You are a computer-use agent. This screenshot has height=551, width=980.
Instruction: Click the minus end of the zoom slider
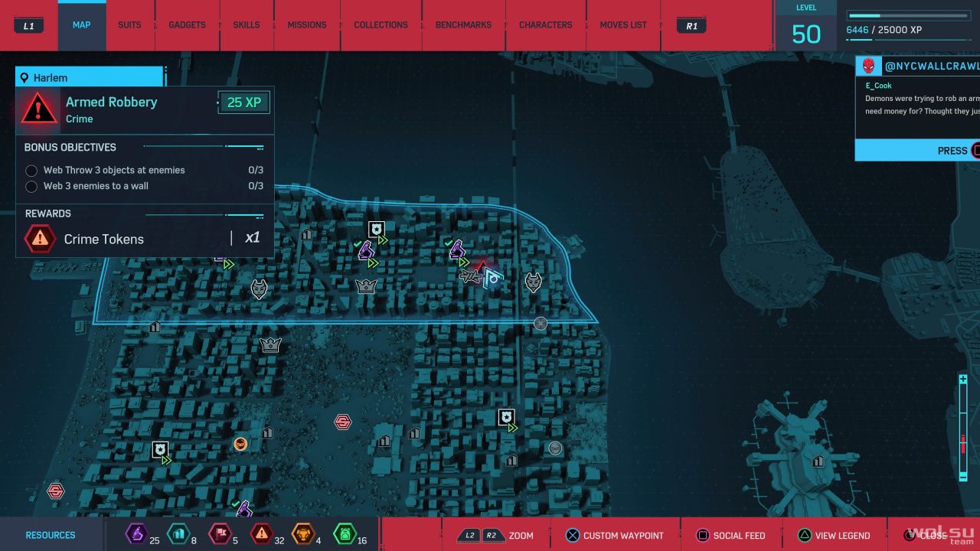click(963, 476)
